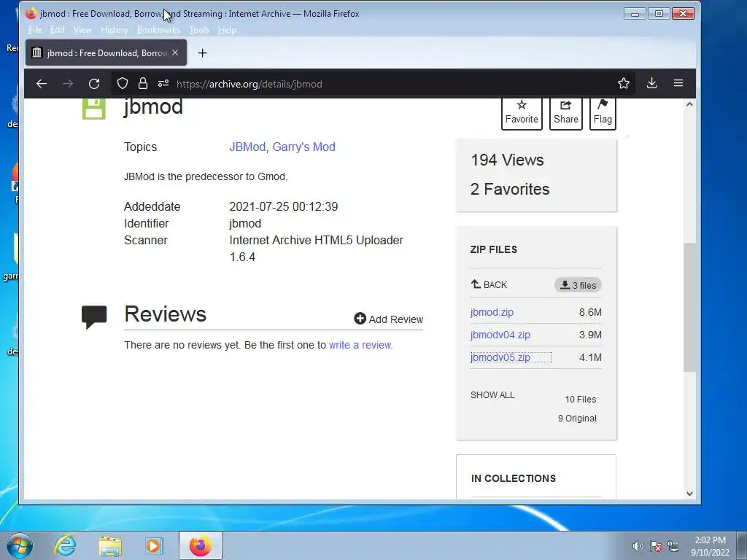Open the volume speaker tray icon

tap(638, 546)
